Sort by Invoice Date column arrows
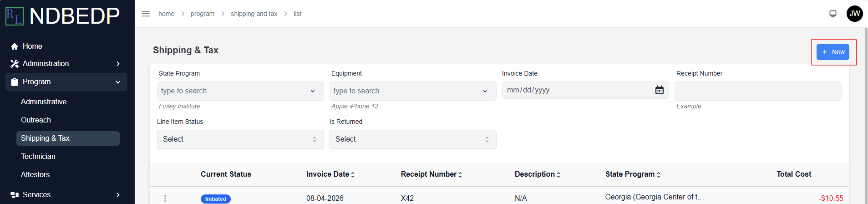This screenshot has height=204, width=868. (353, 174)
